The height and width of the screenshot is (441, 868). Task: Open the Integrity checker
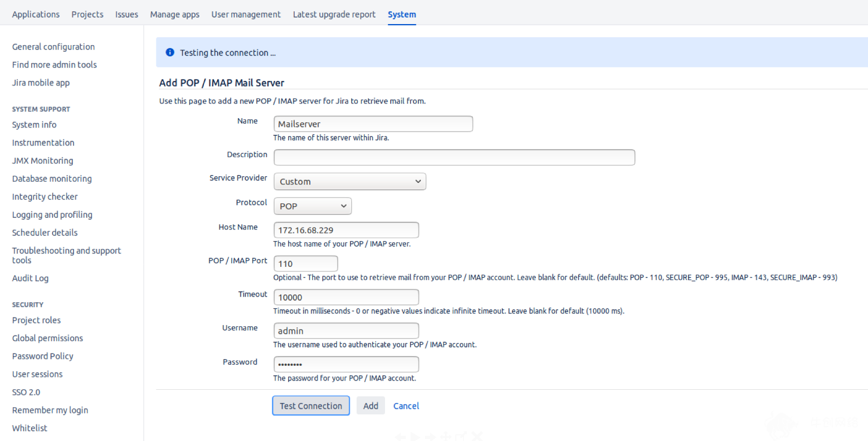click(45, 197)
